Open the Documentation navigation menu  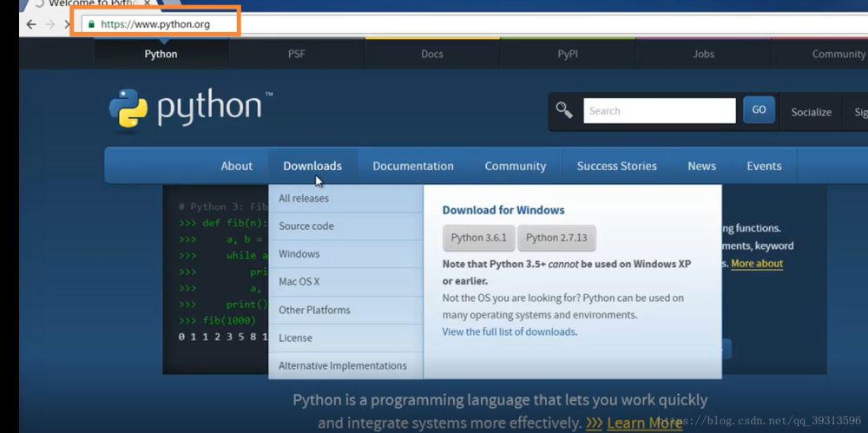(x=413, y=166)
